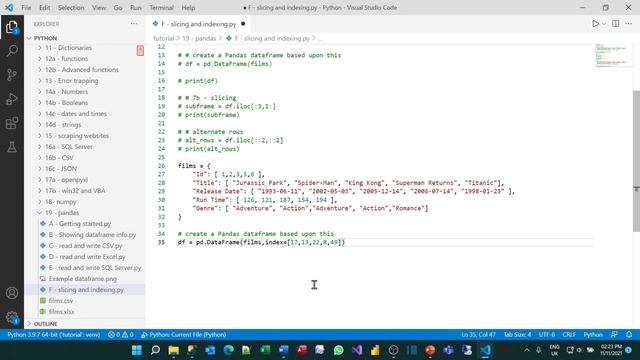The image size is (640, 360).
Task: Open films.csv in explorer
Action: [x=85, y=301]
